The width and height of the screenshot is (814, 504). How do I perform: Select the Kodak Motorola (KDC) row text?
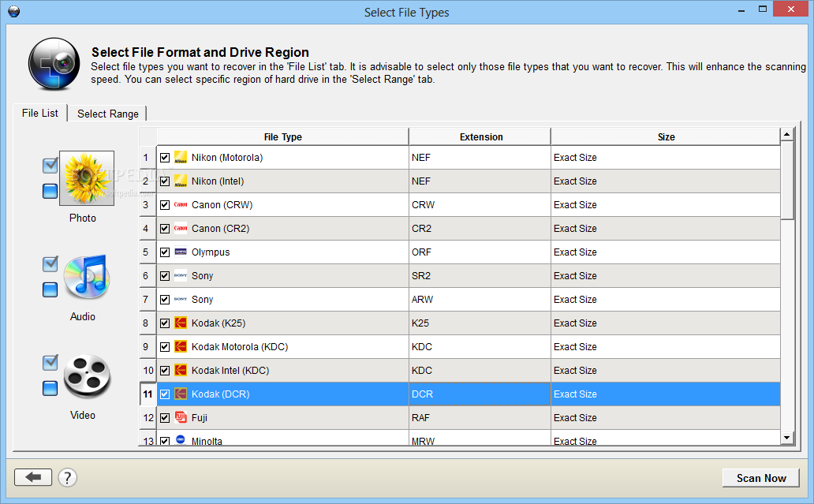(240, 347)
